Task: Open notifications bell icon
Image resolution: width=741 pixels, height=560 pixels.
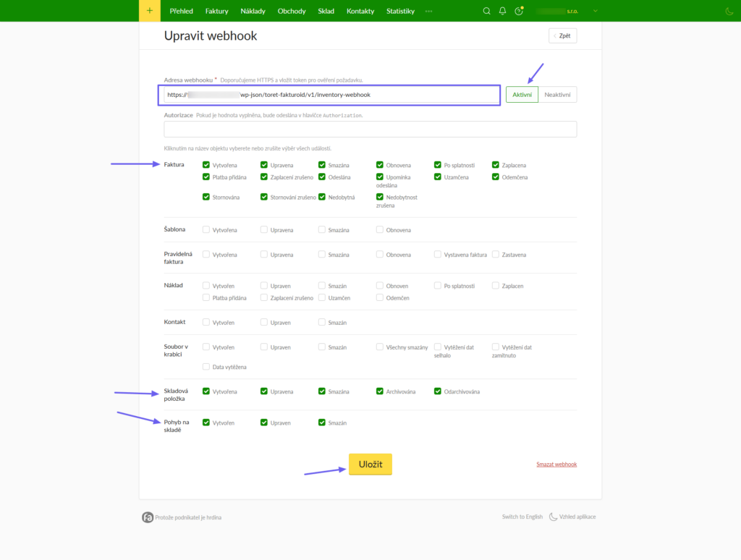Action: (x=502, y=11)
